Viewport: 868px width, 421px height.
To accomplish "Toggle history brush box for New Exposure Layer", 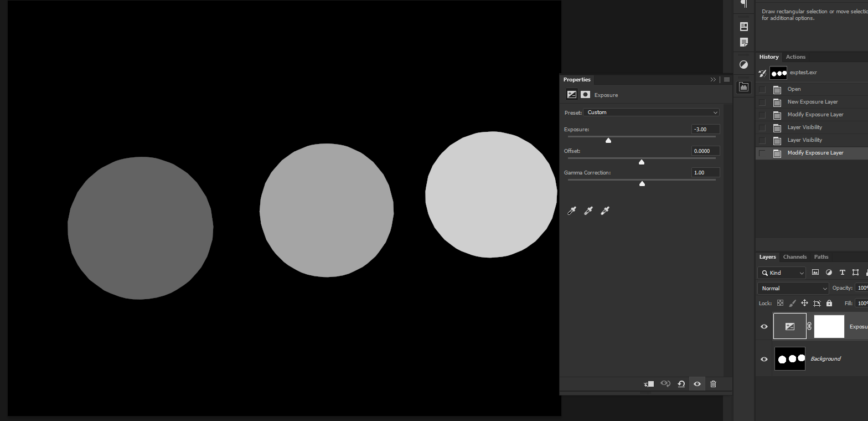I will point(762,102).
